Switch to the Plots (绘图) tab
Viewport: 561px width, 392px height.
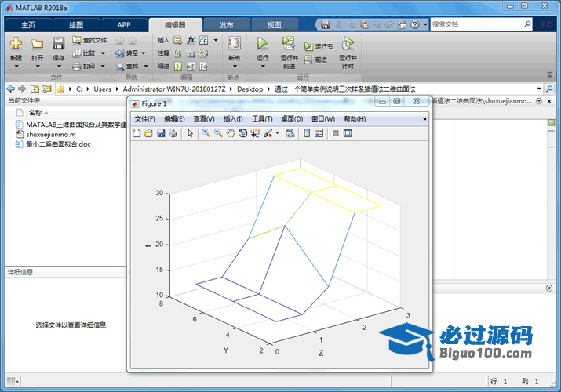(x=76, y=25)
